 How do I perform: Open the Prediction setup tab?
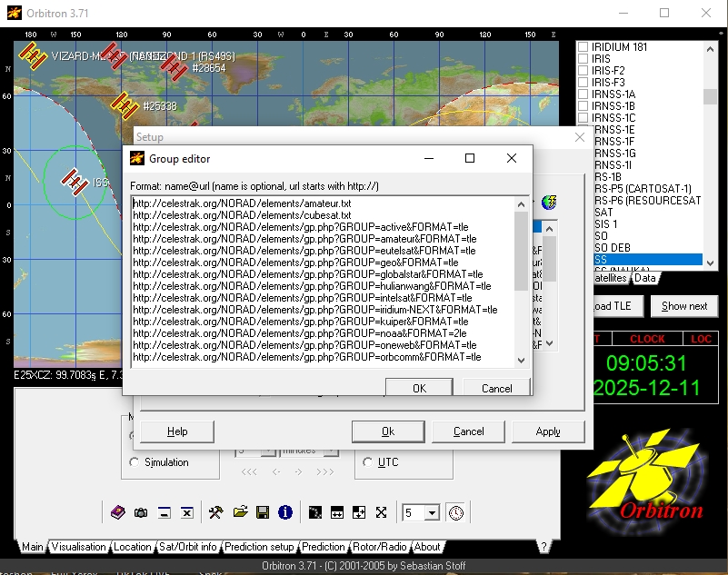pos(259,547)
